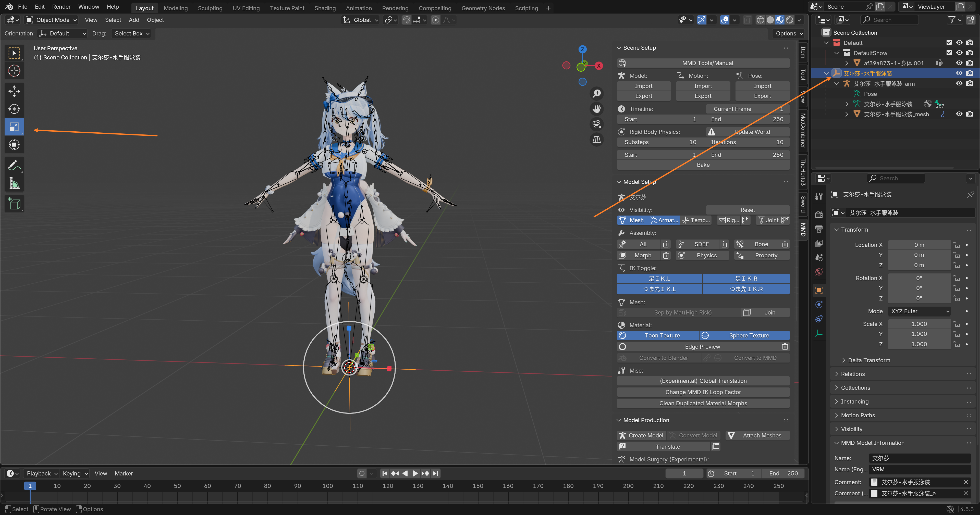
Task: Open the Render properties tab icon
Action: [x=819, y=215]
